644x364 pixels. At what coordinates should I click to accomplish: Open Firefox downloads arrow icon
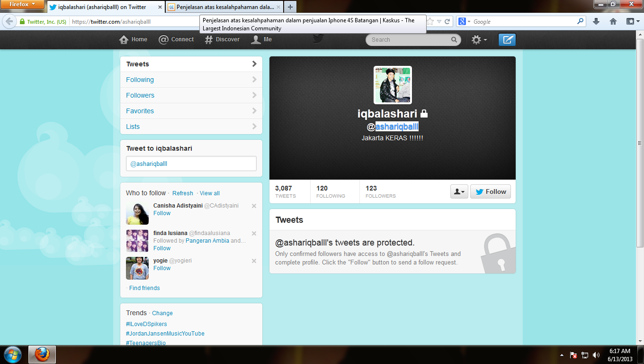pyautogui.click(x=596, y=22)
